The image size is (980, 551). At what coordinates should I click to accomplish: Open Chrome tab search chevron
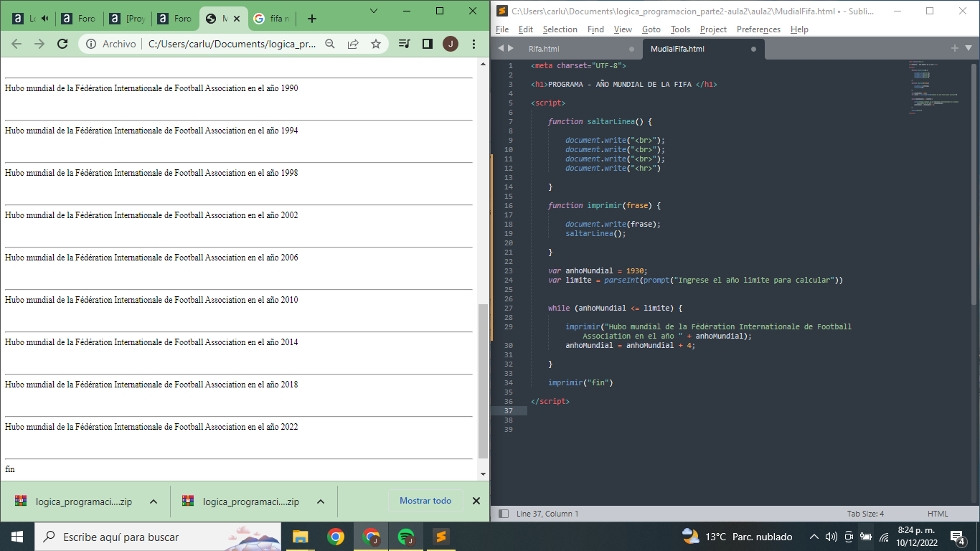pyautogui.click(x=374, y=11)
